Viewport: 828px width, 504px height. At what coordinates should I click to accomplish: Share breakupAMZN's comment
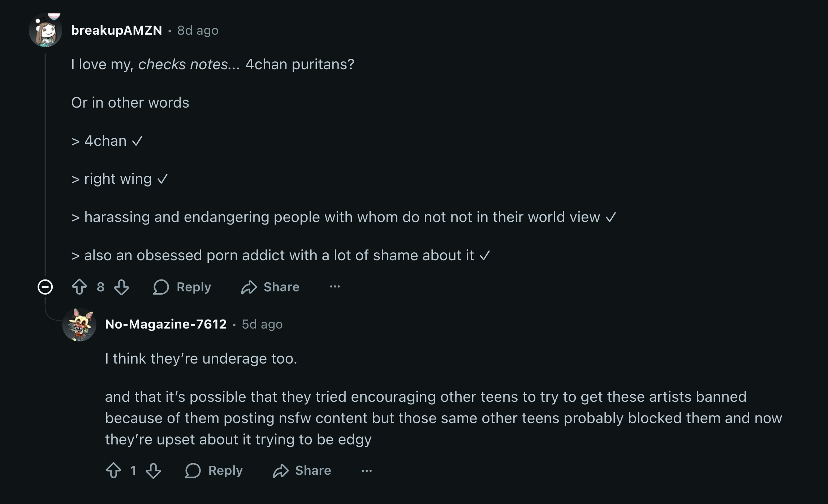270,287
